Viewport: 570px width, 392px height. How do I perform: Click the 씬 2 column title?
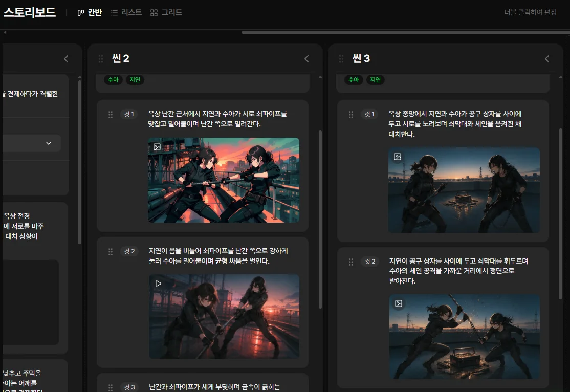(x=121, y=58)
